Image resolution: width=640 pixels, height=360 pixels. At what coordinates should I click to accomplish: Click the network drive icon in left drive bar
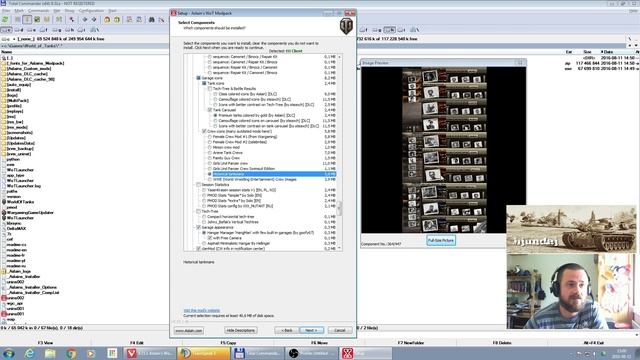pyautogui.click(x=95, y=30)
